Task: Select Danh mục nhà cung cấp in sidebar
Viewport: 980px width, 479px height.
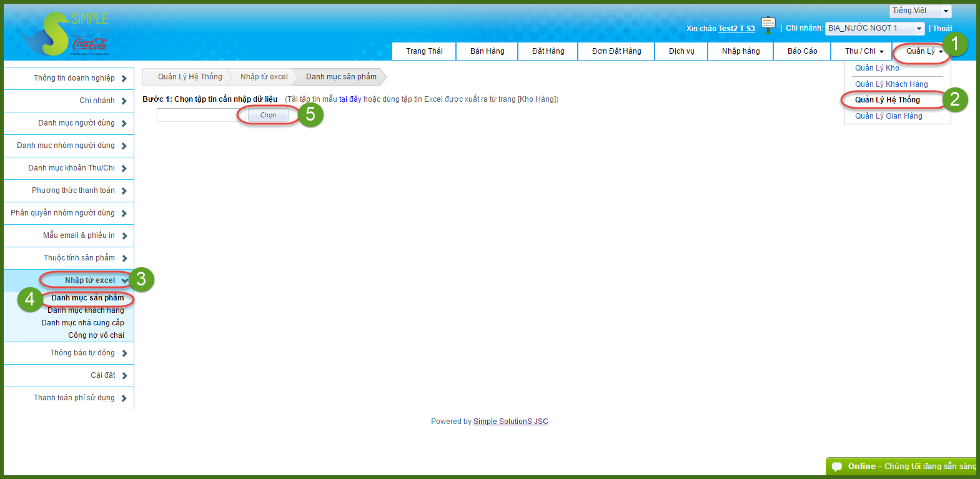Action: pos(82,323)
